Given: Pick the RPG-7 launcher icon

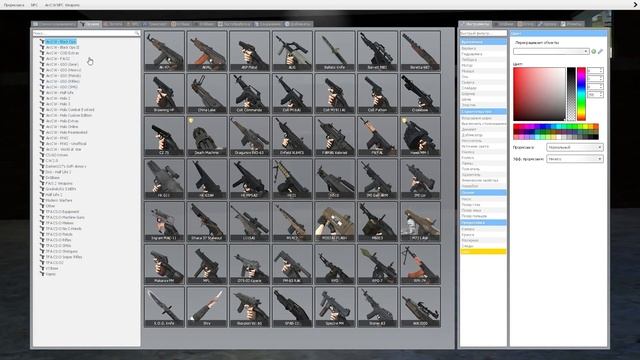Looking at the screenshot, I should [x=378, y=264].
